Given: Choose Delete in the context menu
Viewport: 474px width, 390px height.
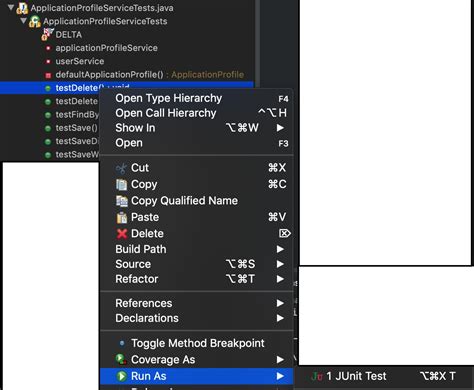Looking at the screenshot, I should point(197,233).
